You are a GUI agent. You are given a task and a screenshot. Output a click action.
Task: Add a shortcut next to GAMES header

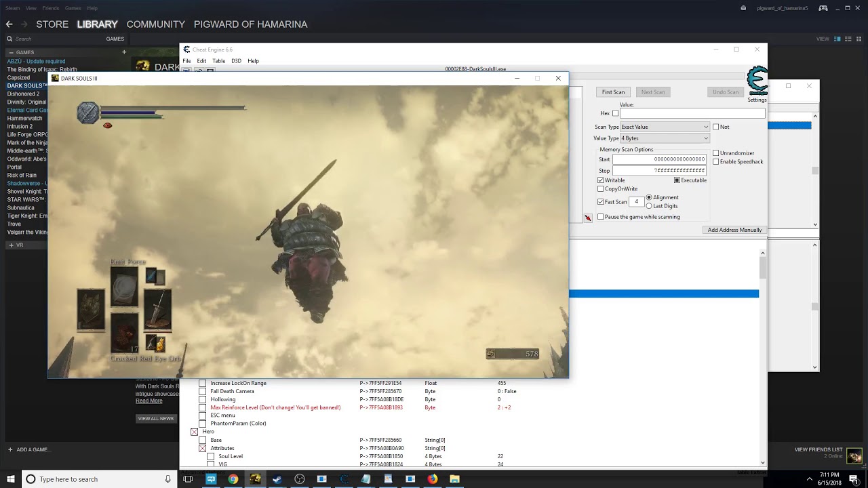click(124, 52)
